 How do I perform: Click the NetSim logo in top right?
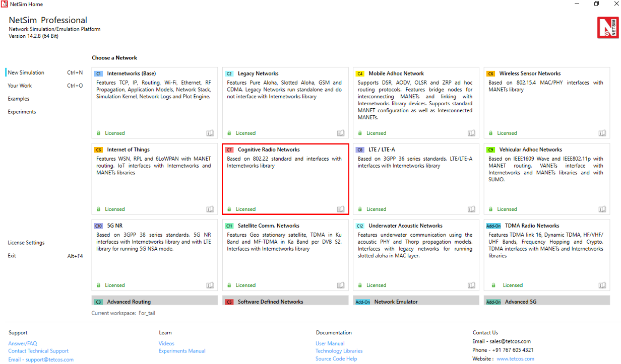pyautogui.click(x=607, y=28)
